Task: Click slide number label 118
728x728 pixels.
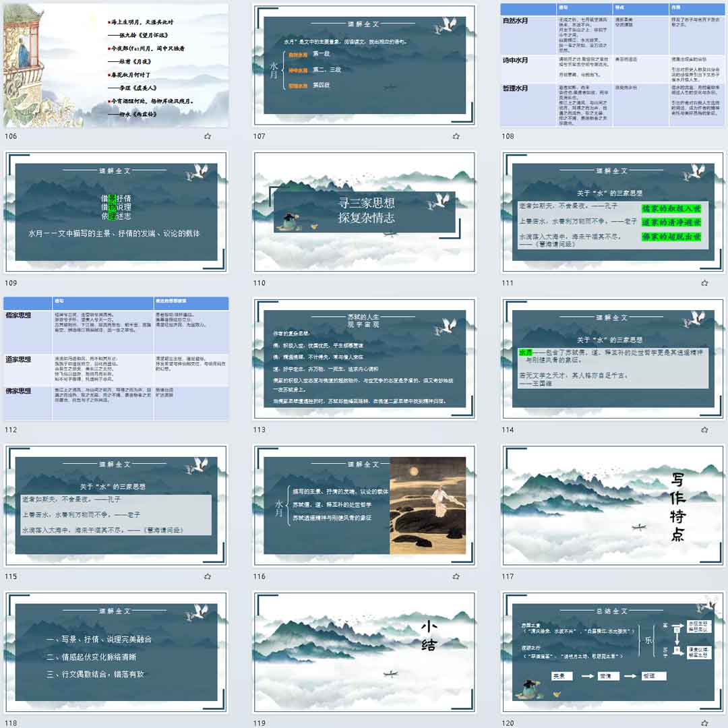Action: (11, 723)
